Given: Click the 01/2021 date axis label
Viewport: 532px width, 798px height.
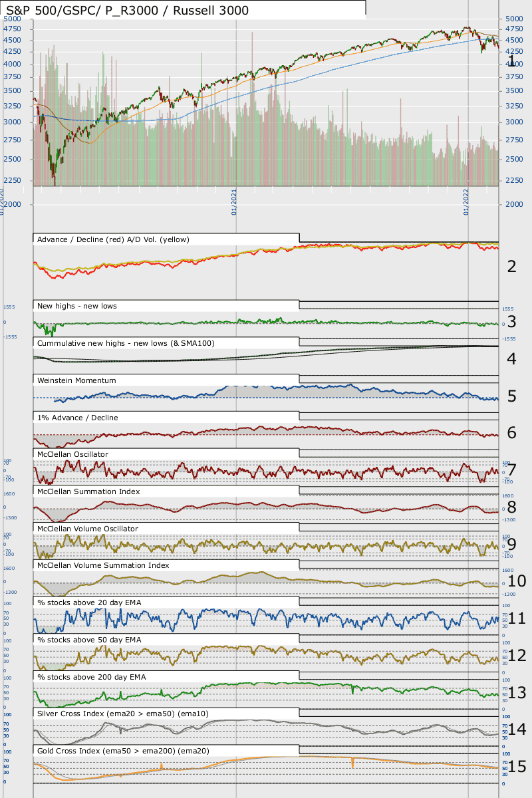Looking at the screenshot, I should [235, 201].
